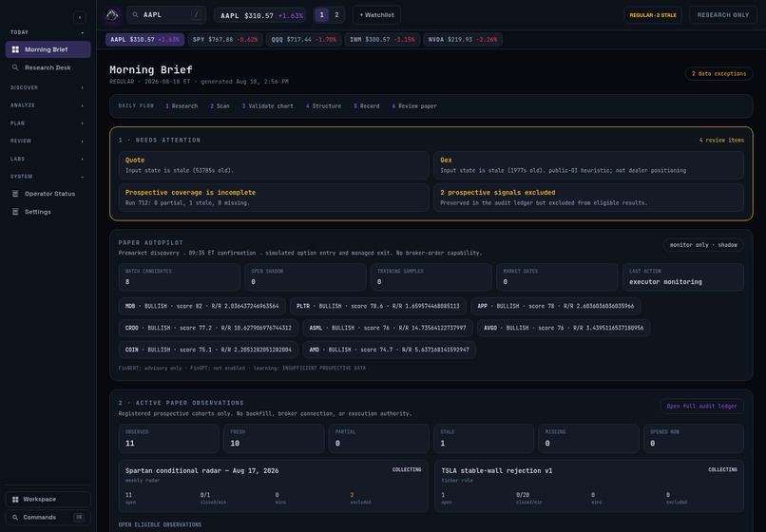
Task: Go to daily flow step 4 Structure
Action: 323,106
